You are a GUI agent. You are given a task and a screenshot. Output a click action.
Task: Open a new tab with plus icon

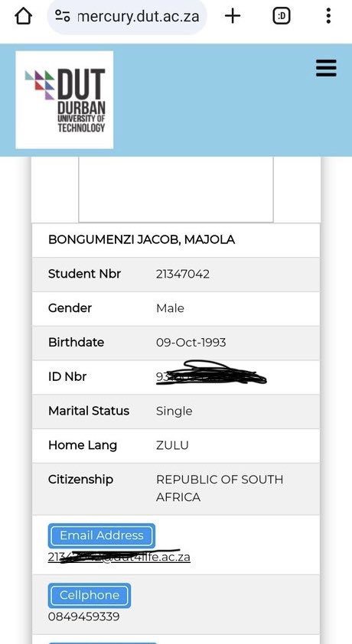tap(233, 16)
